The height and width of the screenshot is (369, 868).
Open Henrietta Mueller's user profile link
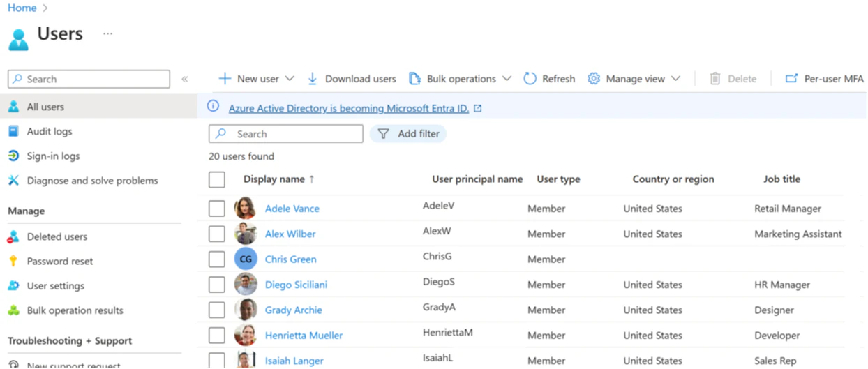point(304,336)
